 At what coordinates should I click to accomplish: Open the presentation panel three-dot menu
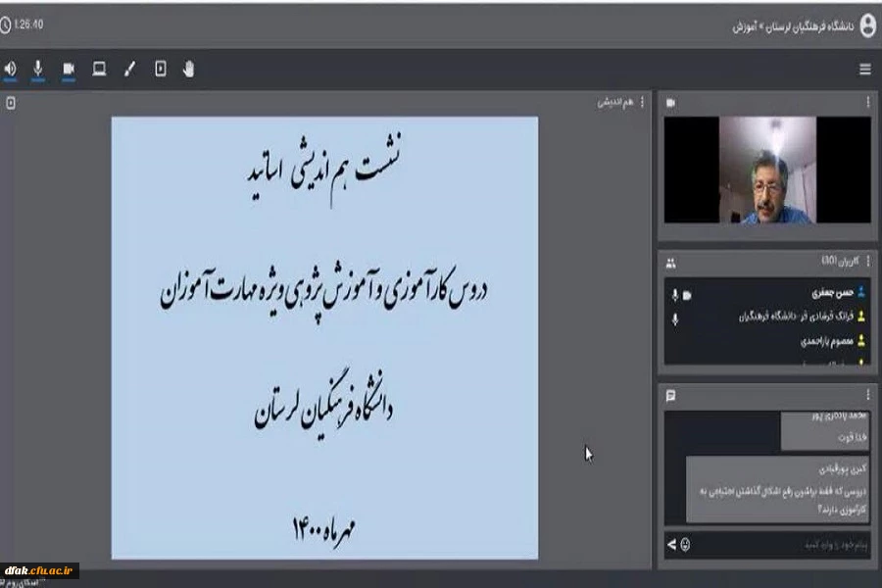(643, 102)
